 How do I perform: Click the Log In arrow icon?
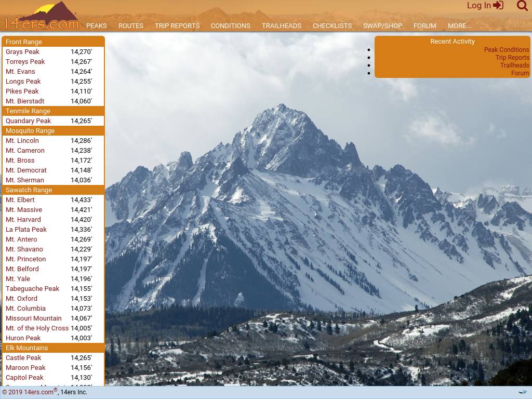pyautogui.click(x=498, y=5)
